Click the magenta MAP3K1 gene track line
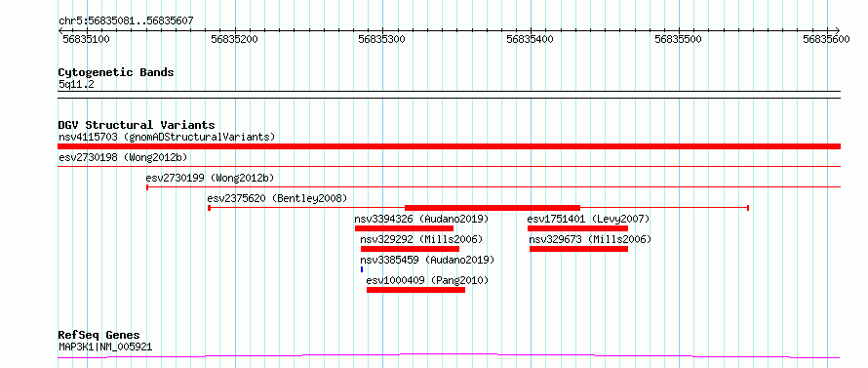Image resolution: width=868 pixels, height=368 pixels. point(449,356)
